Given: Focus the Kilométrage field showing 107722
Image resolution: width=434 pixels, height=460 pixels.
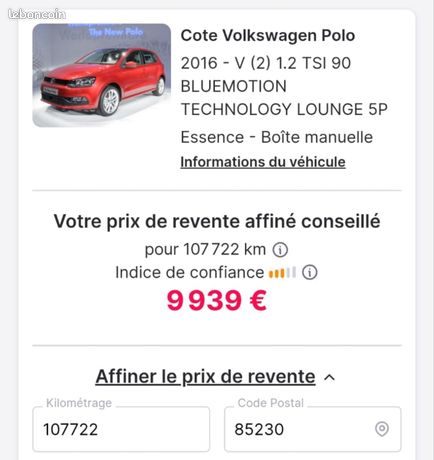Looking at the screenshot, I should click(x=121, y=429).
